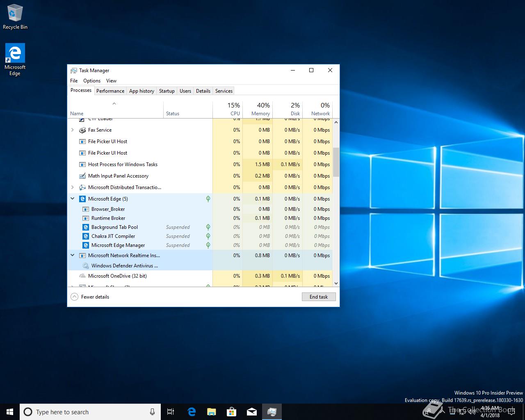Viewport: 525px width, 420px height.
Task: Open the Recycle Bin desktop icon
Action: coord(15,16)
